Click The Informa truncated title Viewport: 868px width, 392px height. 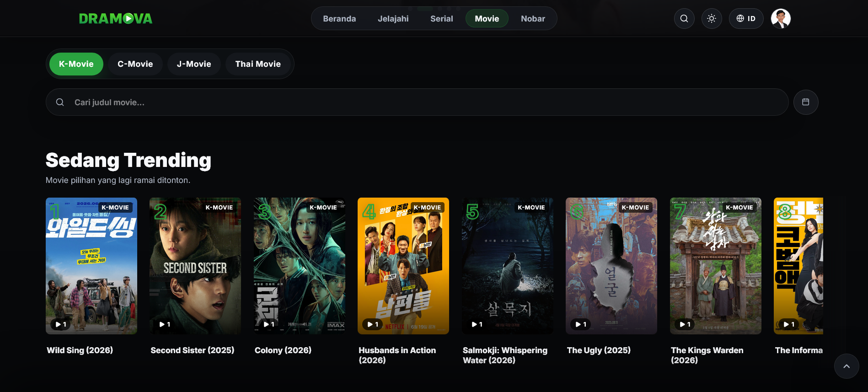click(798, 350)
